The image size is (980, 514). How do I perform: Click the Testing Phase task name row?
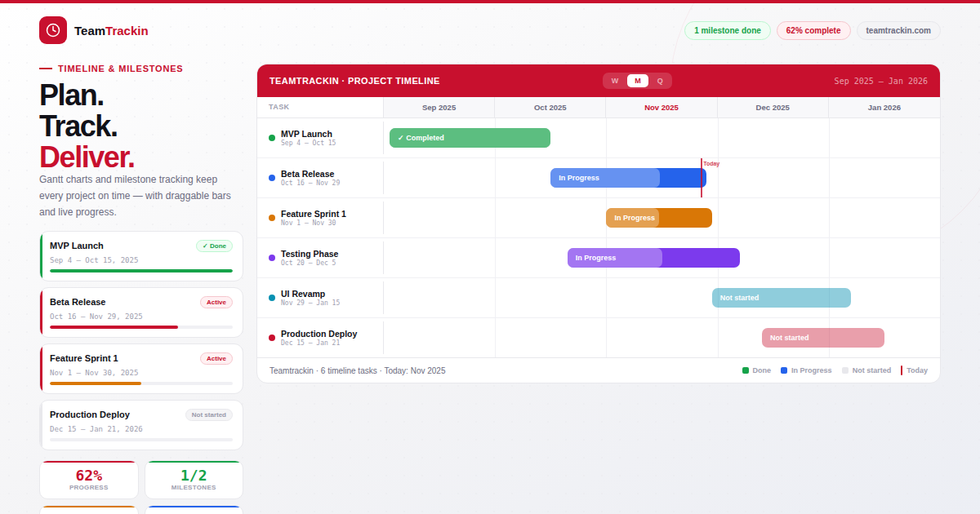click(x=320, y=258)
